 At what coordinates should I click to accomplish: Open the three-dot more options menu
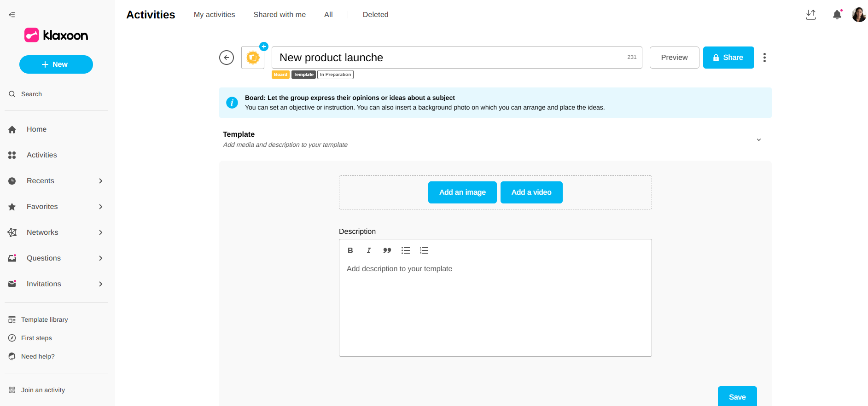pos(764,58)
